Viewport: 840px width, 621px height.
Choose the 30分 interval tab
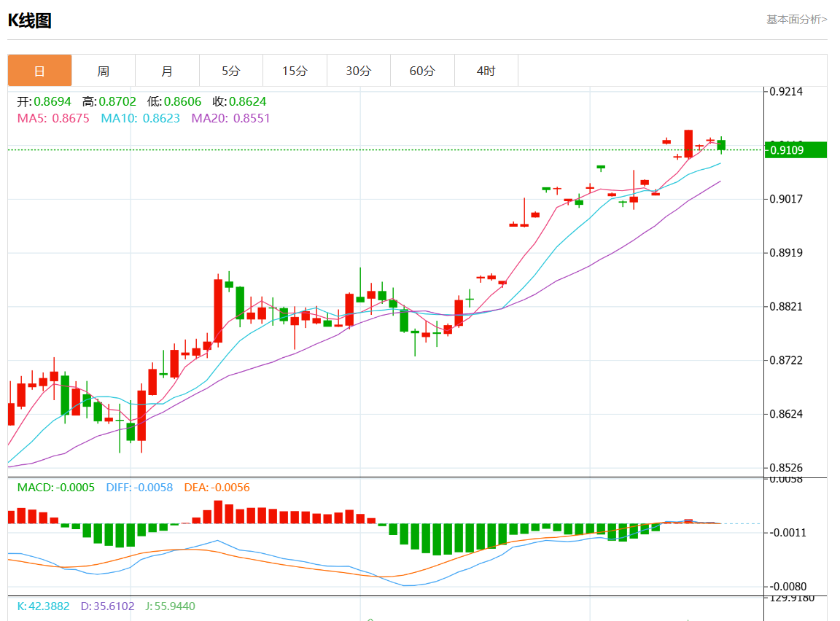[359, 71]
